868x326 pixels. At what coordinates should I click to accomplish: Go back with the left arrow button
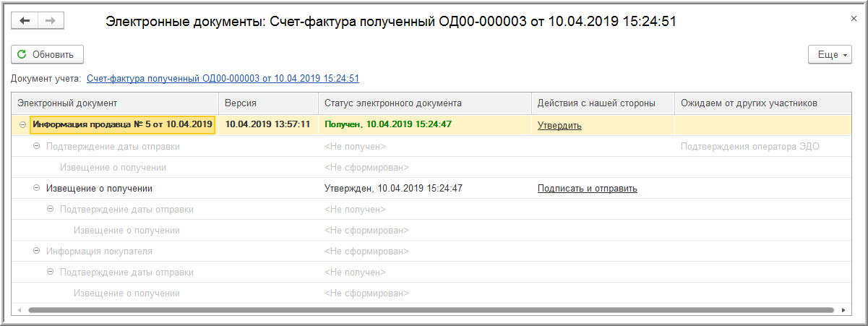point(25,20)
